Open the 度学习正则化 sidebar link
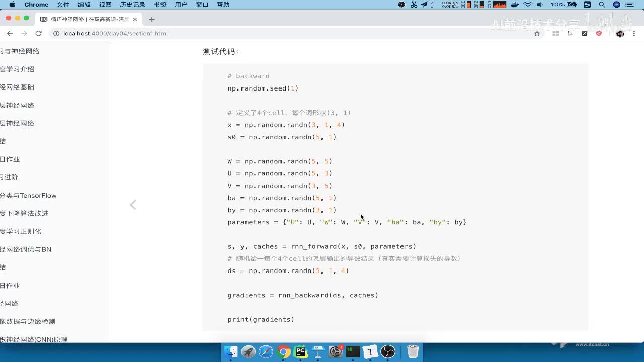The width and height of the screenshot is (644, 362). pyautogui.click(x=21, y=232)
